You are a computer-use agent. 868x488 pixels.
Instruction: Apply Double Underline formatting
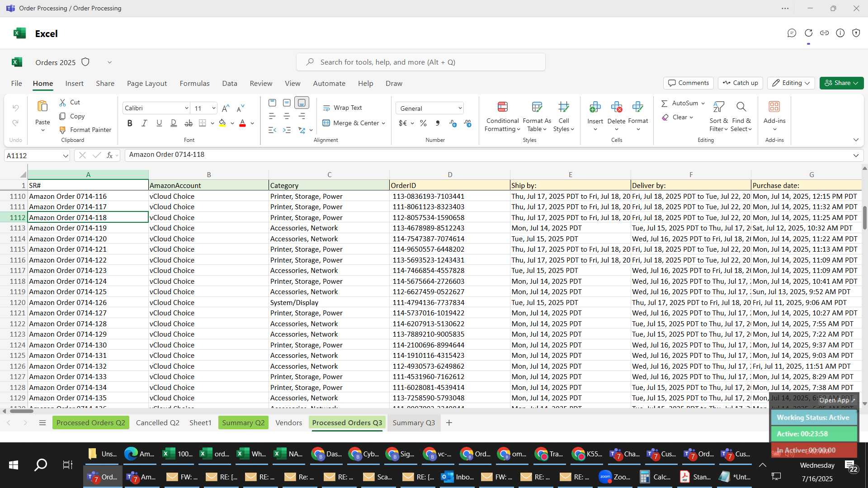[x=174, y=123]
